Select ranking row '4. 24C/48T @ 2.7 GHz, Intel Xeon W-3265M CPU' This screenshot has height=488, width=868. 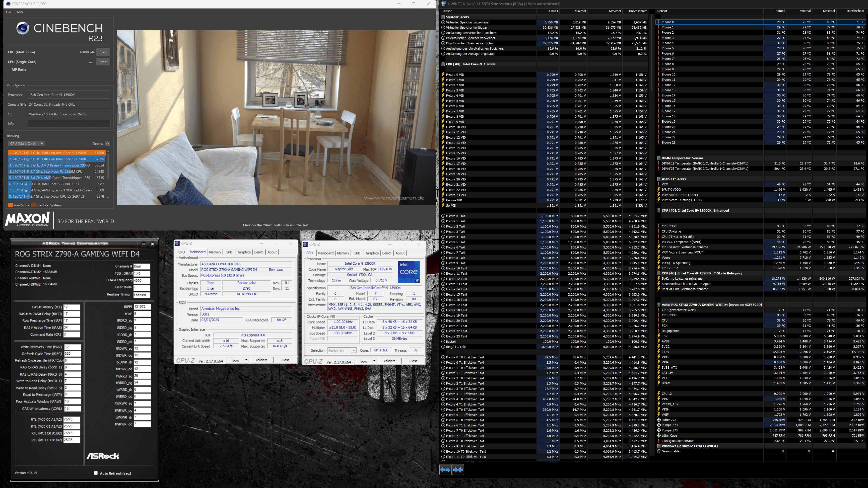(56, 172)
